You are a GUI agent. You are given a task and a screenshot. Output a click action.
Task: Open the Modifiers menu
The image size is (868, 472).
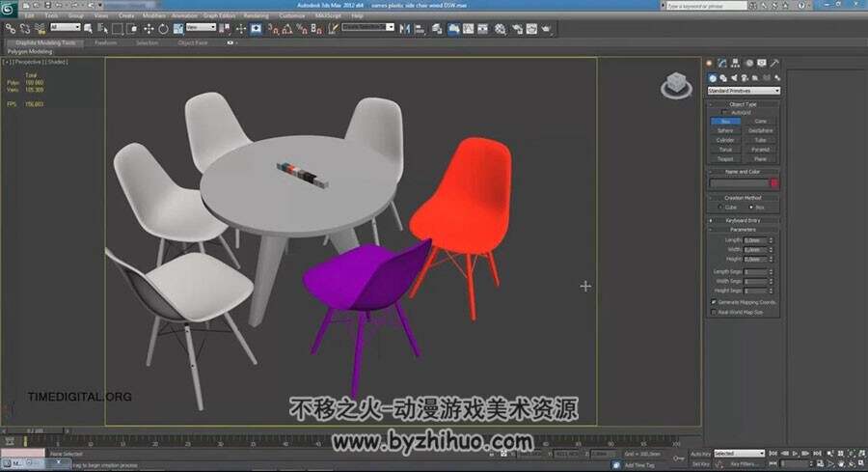coord(154,16)
